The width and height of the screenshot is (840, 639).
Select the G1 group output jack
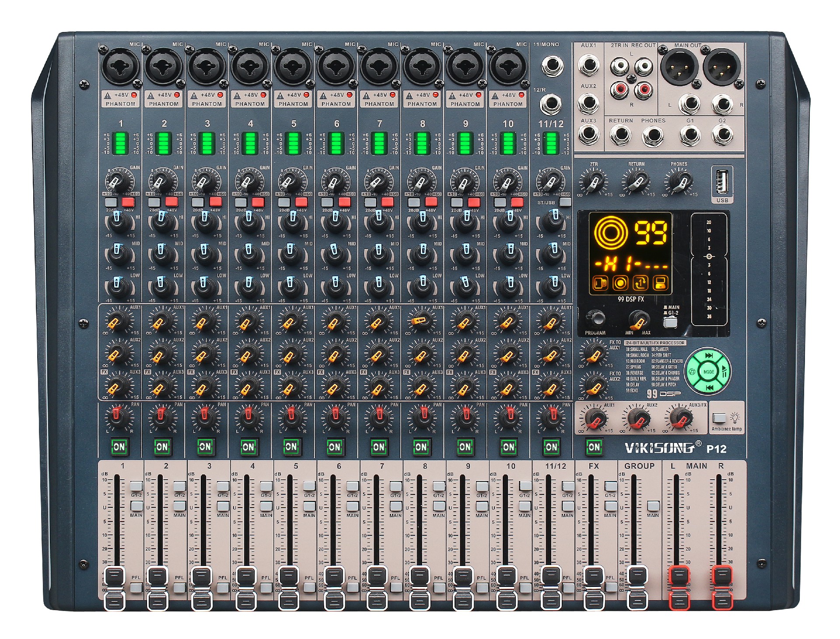(x=690, y=136)
